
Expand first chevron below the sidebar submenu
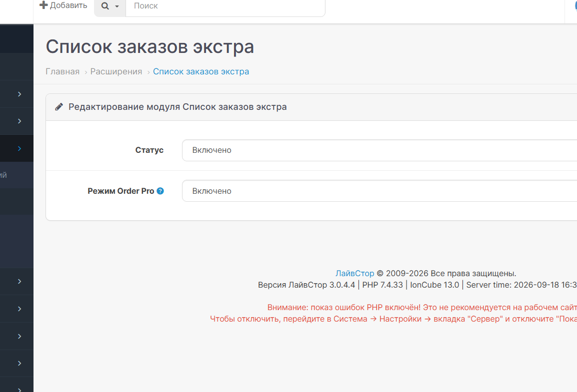point(19,282)
